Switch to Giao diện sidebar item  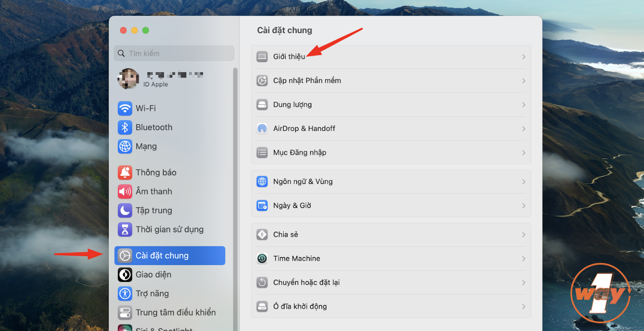click(x=170, y=275)
